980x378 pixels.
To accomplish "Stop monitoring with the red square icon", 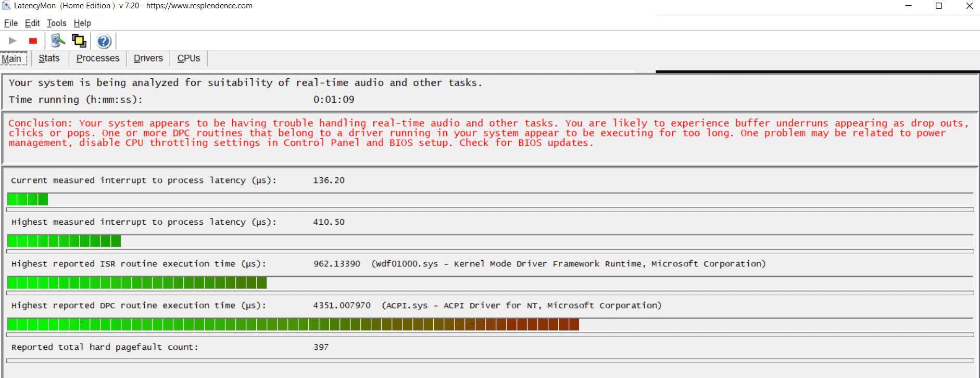I will 33,41.
